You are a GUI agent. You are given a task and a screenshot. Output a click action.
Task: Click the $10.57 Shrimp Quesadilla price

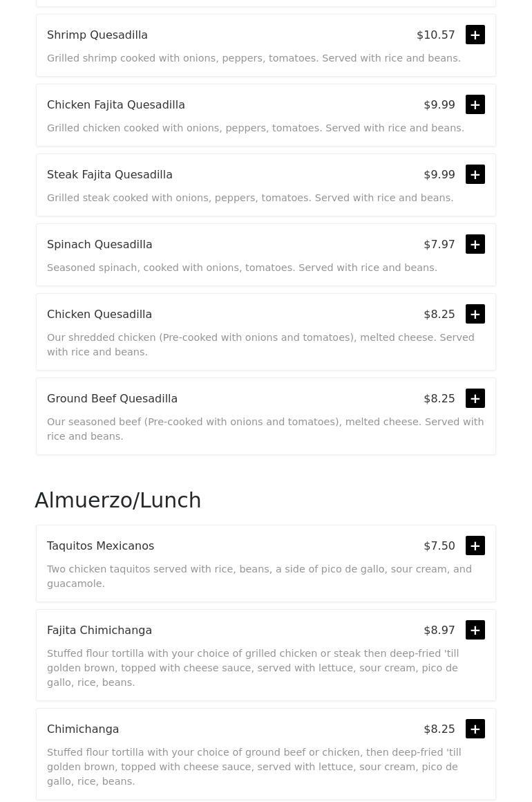[436, 35]
